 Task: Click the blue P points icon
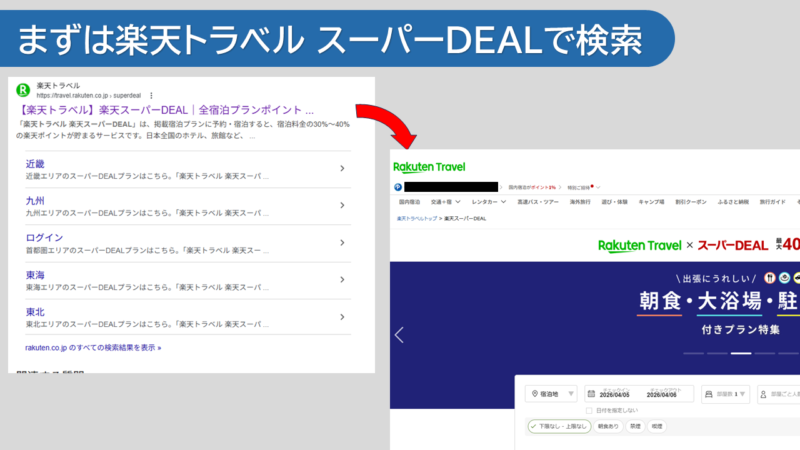[x=398, y=187]
